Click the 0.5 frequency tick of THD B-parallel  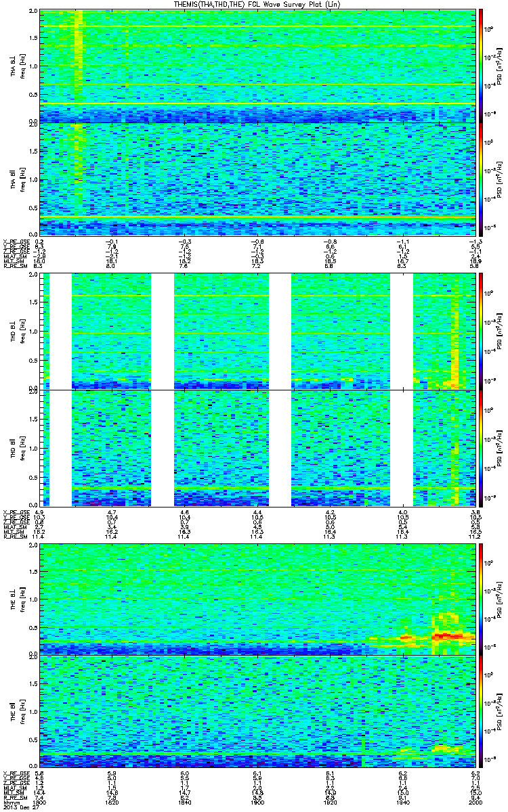tap(33, 477)
